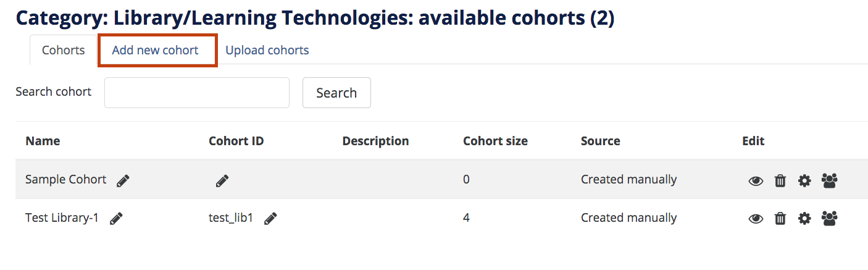Assign members to Sample Cohort via users icon

click(x=830, y=180)
